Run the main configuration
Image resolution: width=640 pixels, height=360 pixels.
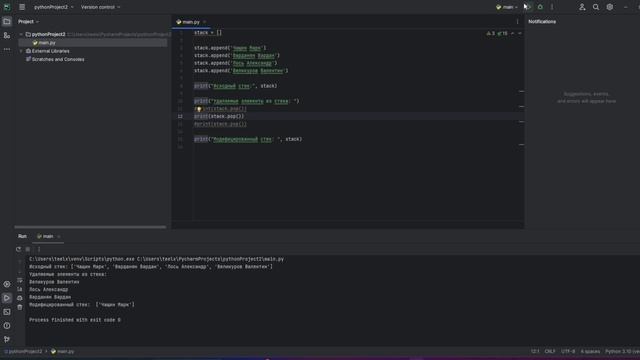528,7
